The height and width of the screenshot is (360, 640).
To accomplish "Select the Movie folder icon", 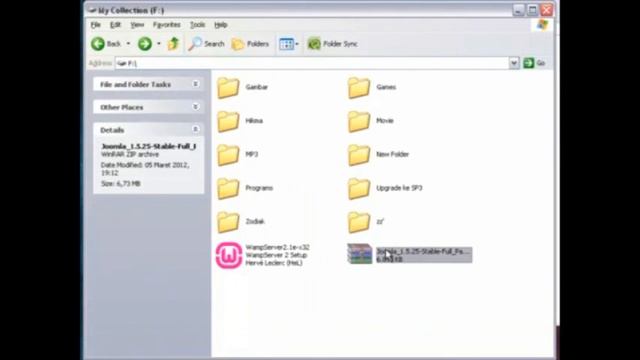I will point(359,121).
